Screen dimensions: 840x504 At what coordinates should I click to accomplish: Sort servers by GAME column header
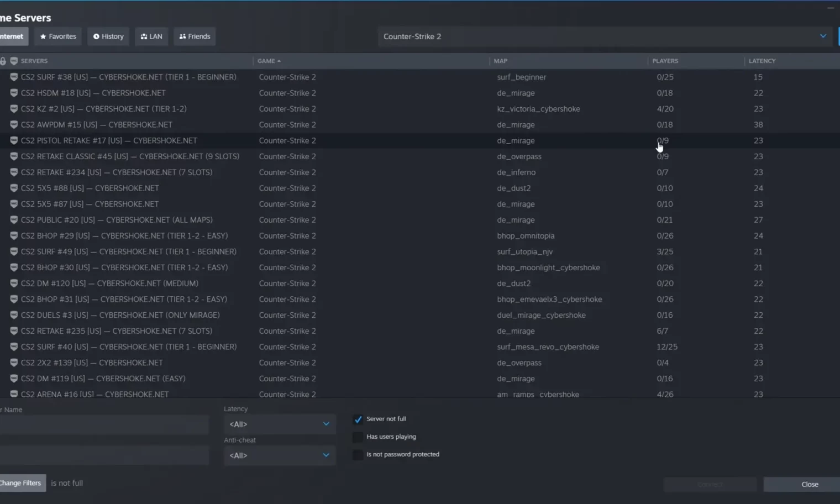[x=269, y=61]
